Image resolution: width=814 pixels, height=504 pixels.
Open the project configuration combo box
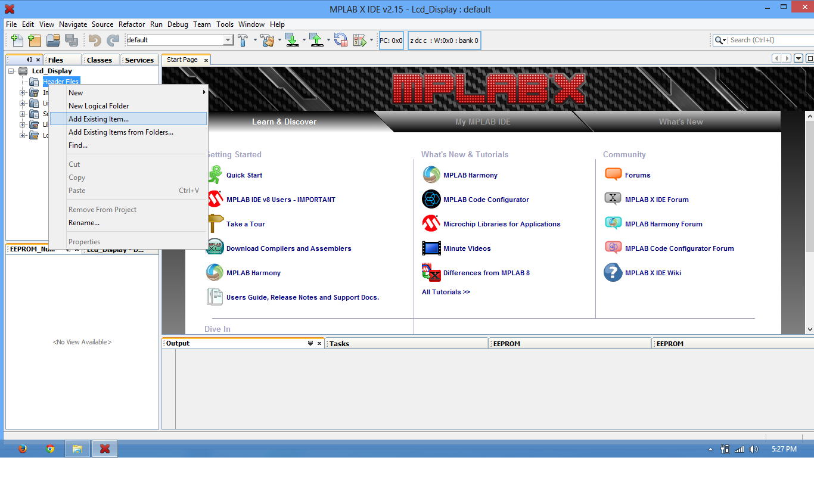(x=180, y=40)
